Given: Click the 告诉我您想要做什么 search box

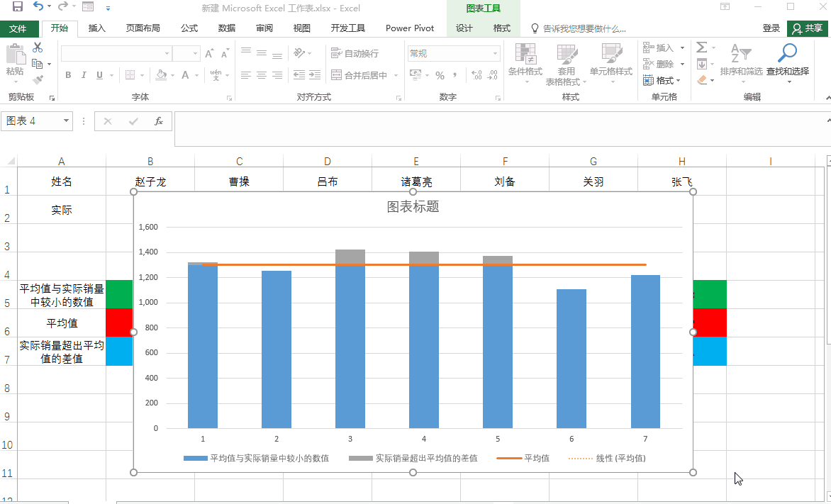Looking at the screenshot, I should (579, 28).
